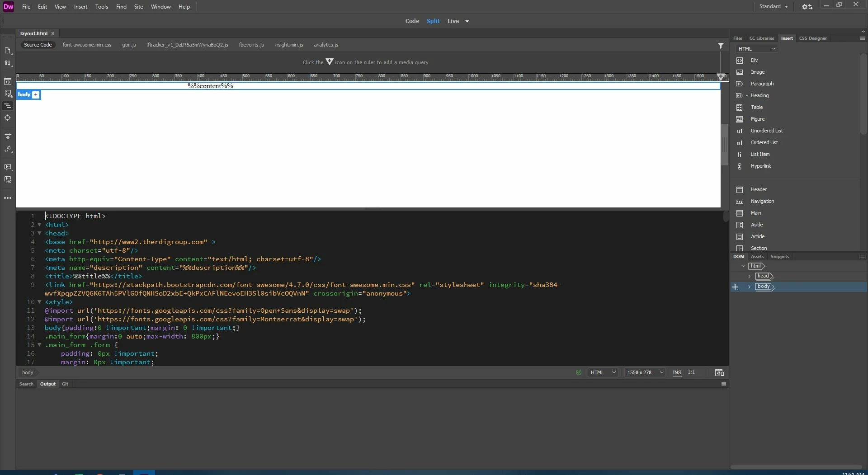Insert a Hyperlink element
The image size is (868, 475).
(x=760, y=166)
